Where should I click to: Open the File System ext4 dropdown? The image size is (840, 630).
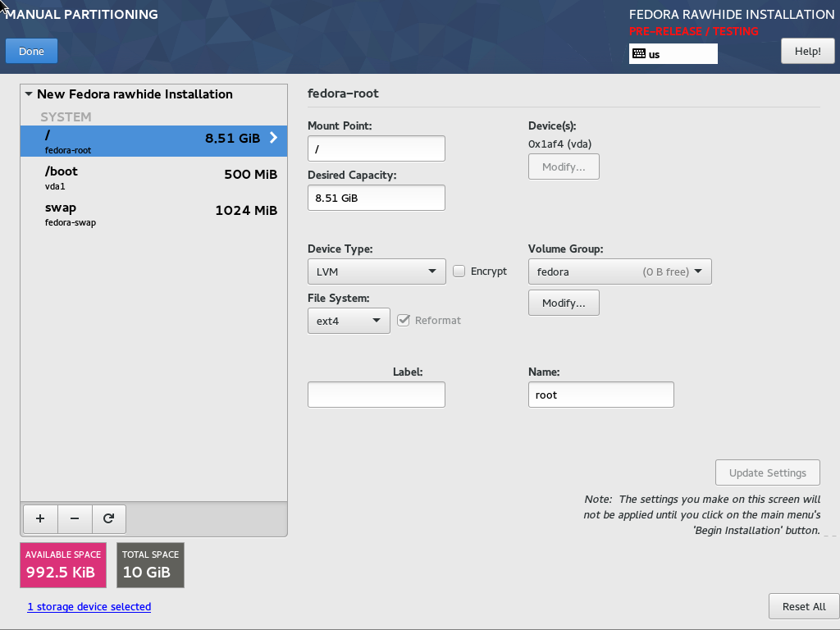(x=349, y=321)
